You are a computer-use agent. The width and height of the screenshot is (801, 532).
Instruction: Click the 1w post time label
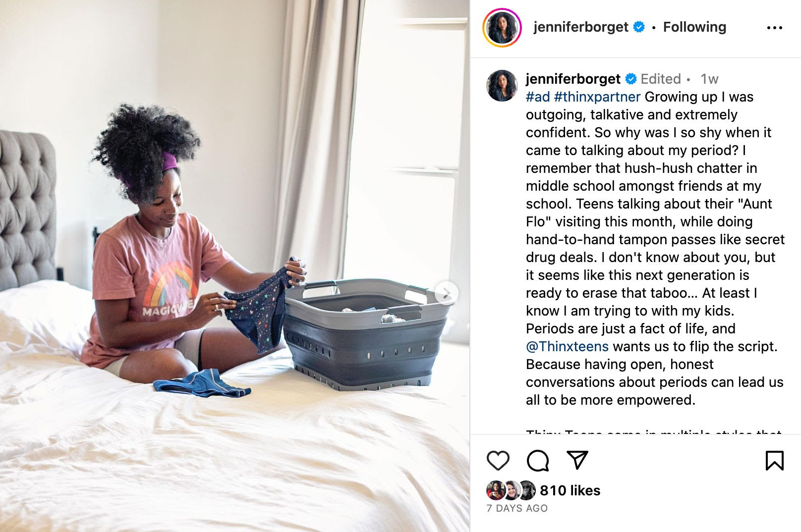pos(709,79)
